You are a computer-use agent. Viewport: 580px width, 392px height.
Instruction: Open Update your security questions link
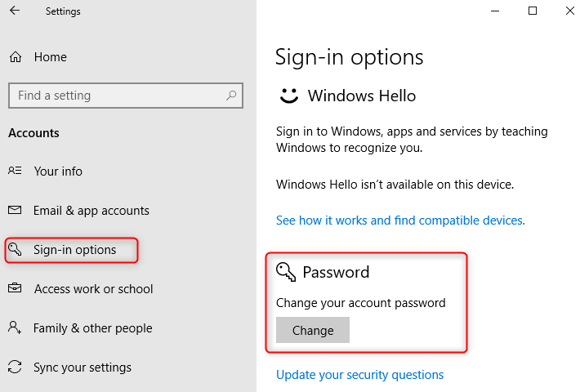pyautogui.click(x=359, y=375)
